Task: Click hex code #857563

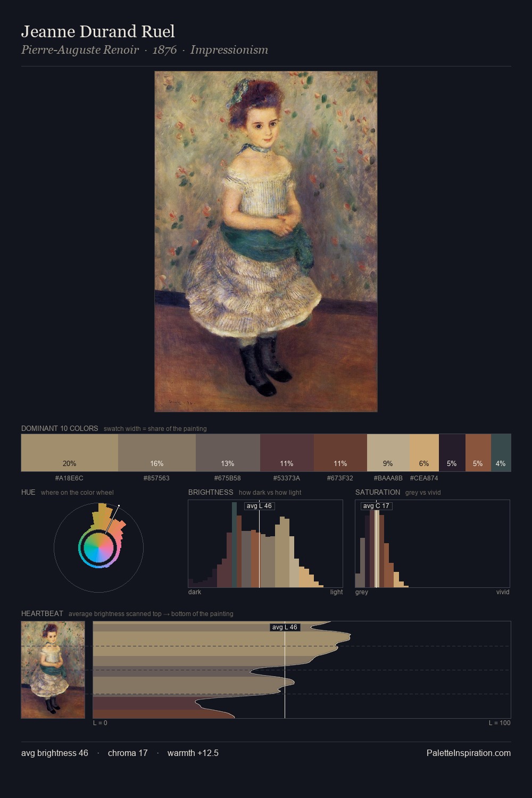Action: tap(156, 478)
